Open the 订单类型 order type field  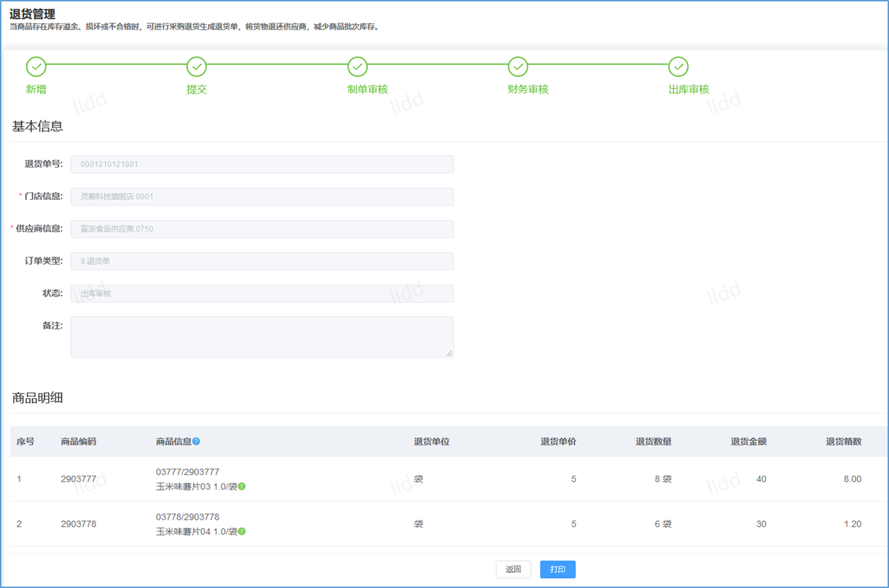(x=262, y=261)
